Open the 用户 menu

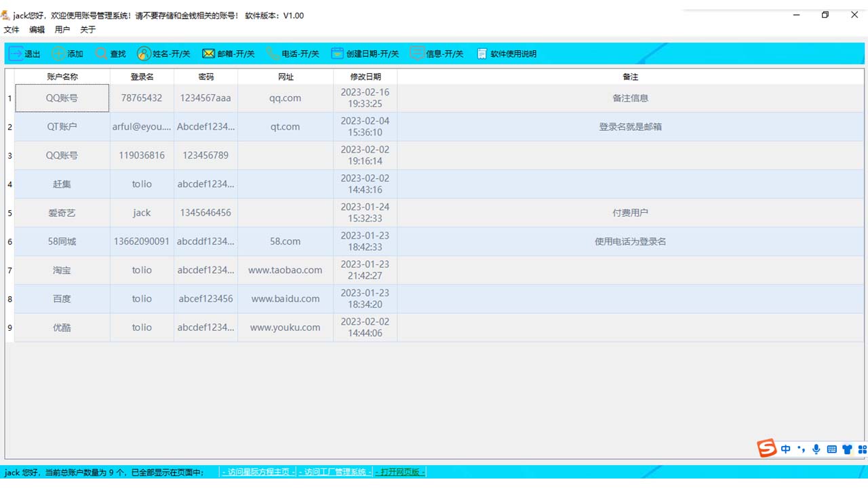pos(62,29)
